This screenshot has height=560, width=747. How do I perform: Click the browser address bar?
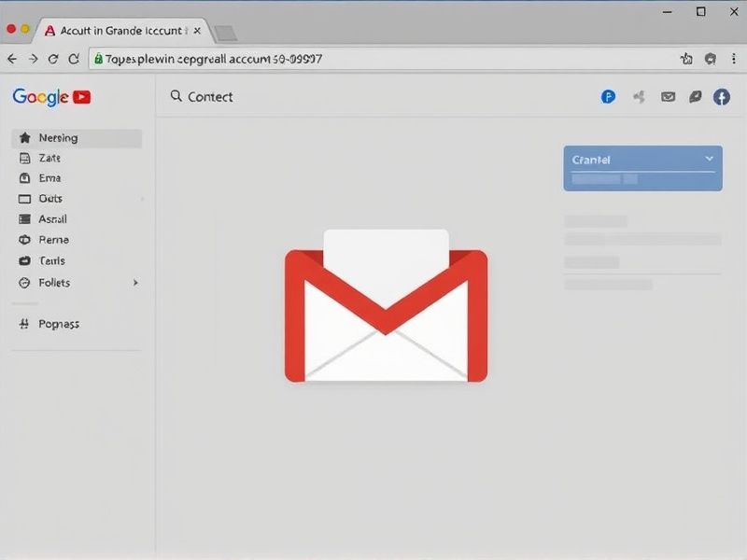381,59
